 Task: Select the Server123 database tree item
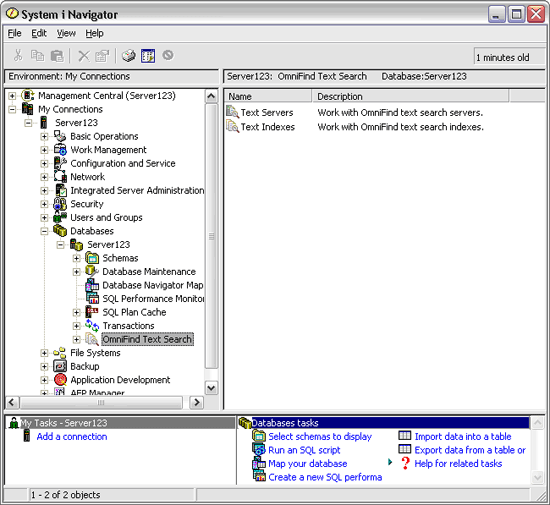108,244
